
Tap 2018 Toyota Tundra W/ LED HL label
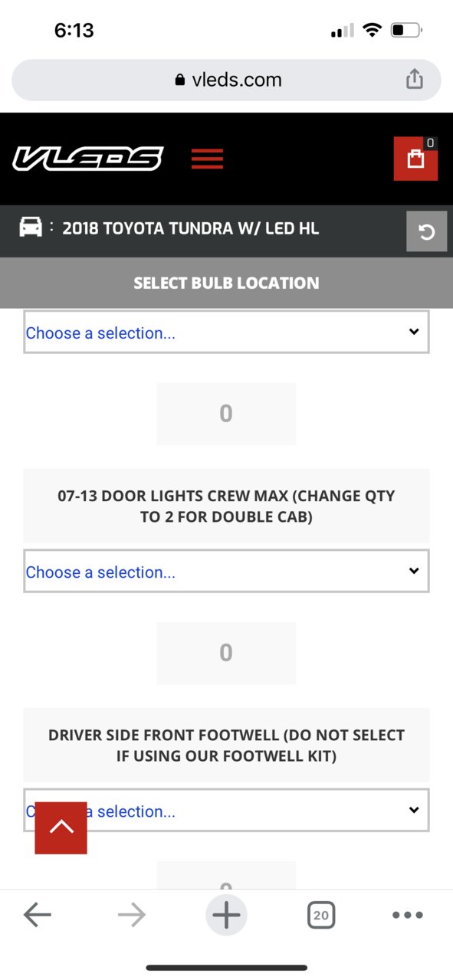[190, 228]
